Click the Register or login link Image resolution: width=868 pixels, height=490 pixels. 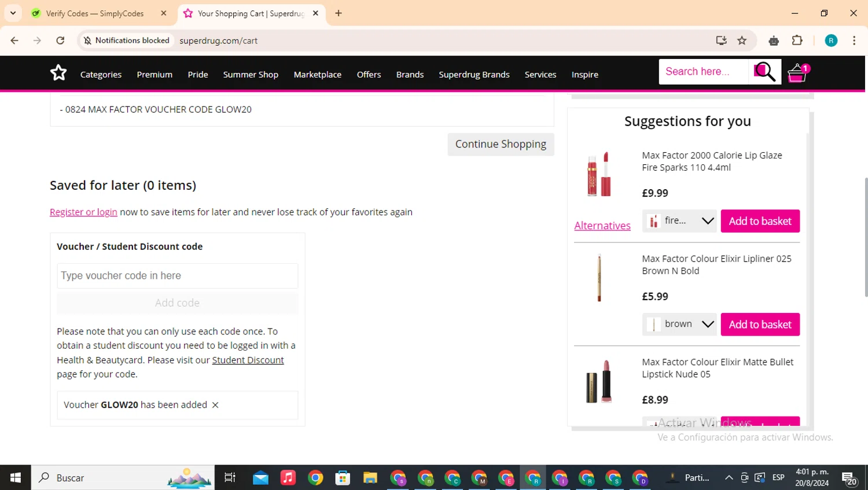pos(83,212)
